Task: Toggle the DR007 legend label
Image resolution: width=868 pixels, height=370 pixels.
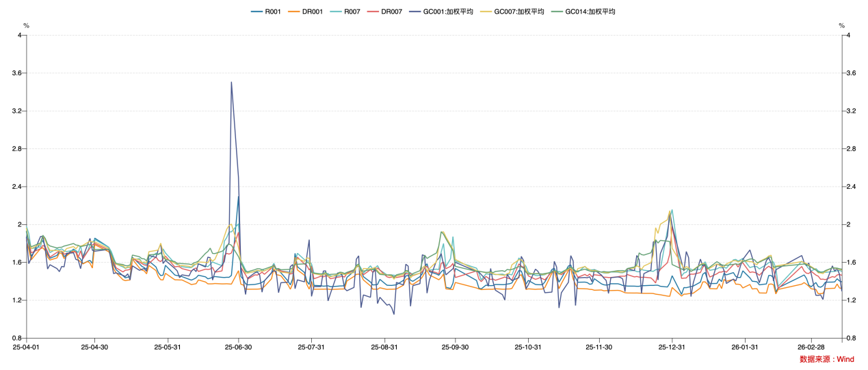Action: click(393, 12)
